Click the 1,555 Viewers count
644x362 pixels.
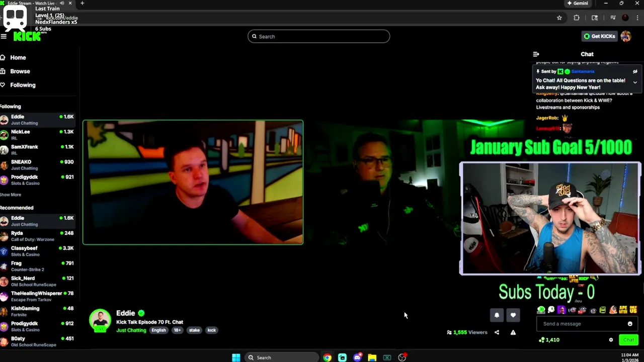coord(467,332)
